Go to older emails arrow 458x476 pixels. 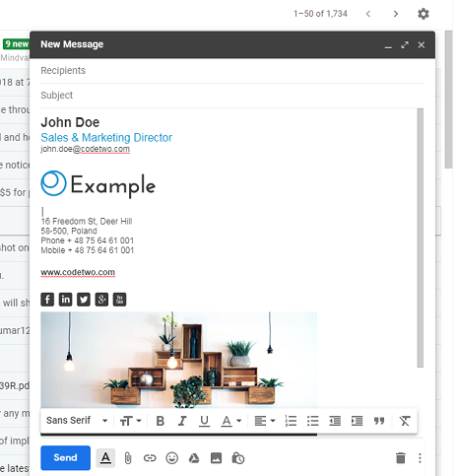pos(396,14)
